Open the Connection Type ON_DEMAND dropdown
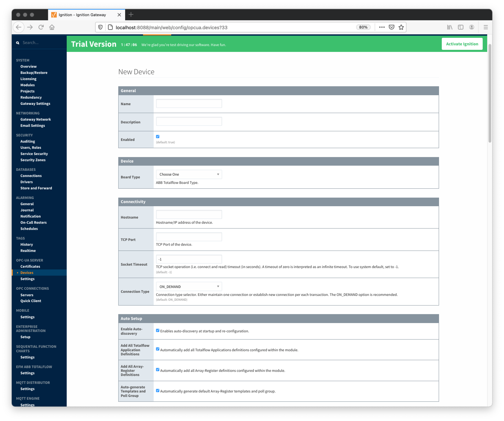Image resolution: width=504 pixels, height=421 pixels. coord(189,286)
